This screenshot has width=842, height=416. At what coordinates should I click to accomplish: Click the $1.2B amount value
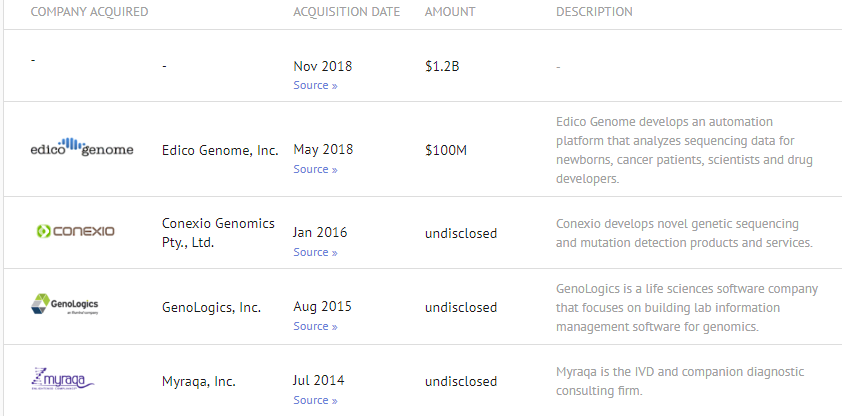point(442,67)
